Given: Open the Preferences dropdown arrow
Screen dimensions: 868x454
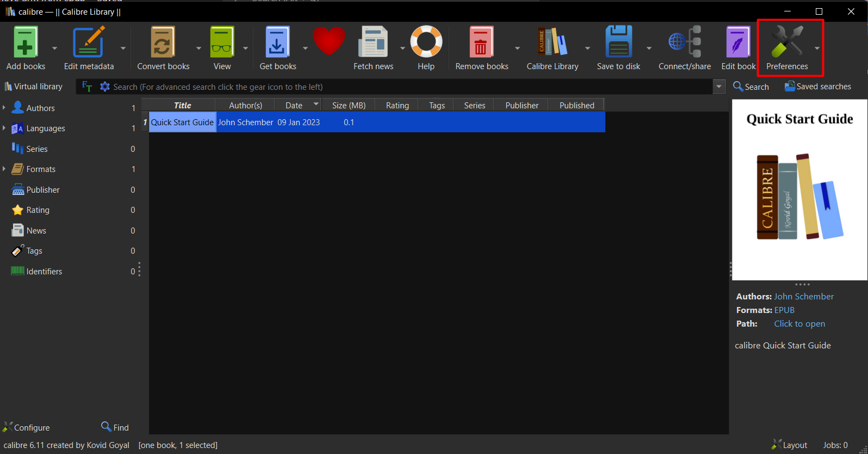Looking at the screenshot, I should (817, 48).
